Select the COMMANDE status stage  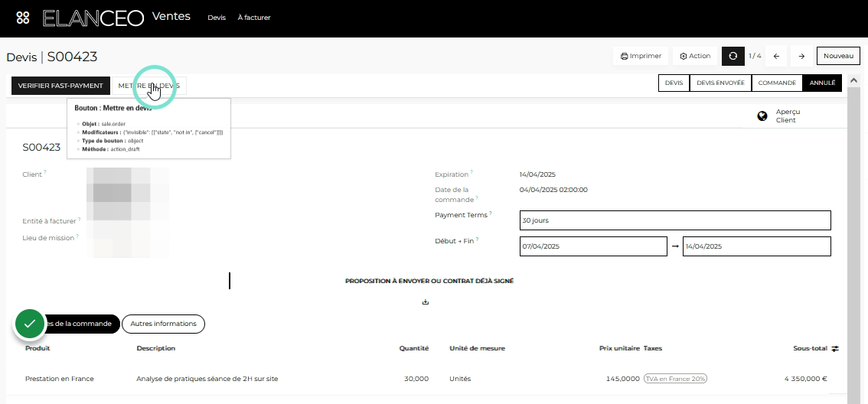pos(777,83)
